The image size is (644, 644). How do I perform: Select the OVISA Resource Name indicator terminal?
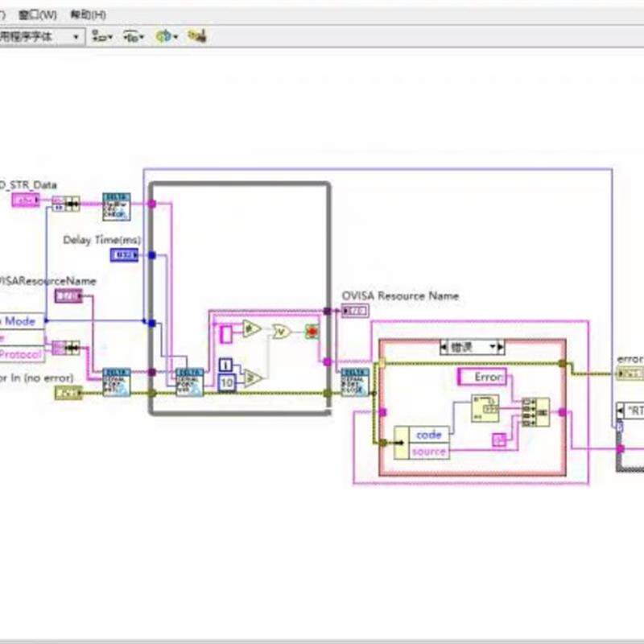click(355, 311)
